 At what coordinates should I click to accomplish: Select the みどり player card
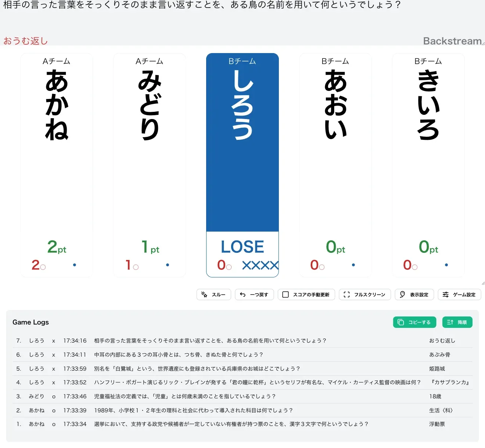pyautogui.click(x=150, y=165)
